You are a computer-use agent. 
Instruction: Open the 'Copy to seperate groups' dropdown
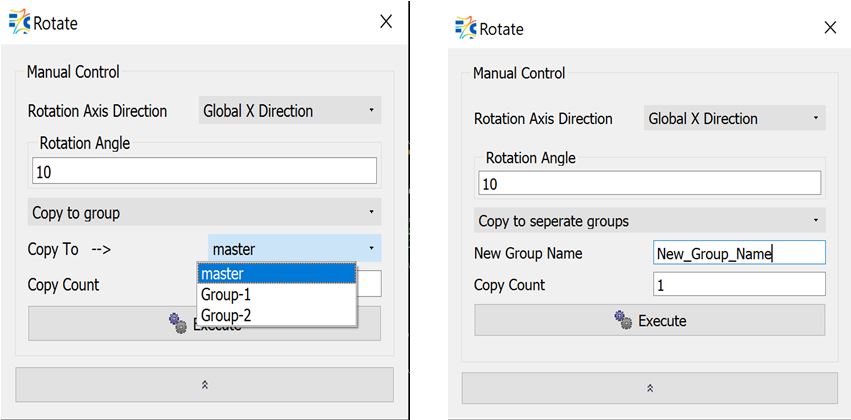click(x=649, y=221)
